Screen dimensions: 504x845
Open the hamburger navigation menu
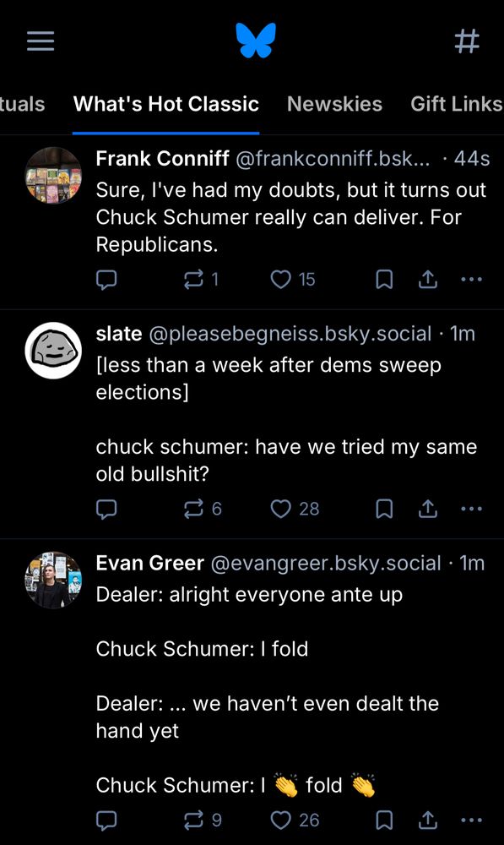(x=40, y=41)
